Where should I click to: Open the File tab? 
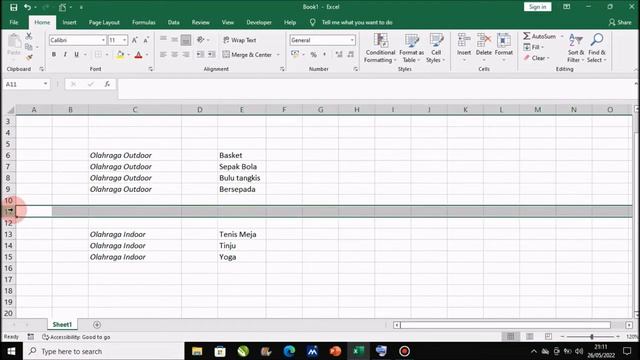[x=14, y=22]
